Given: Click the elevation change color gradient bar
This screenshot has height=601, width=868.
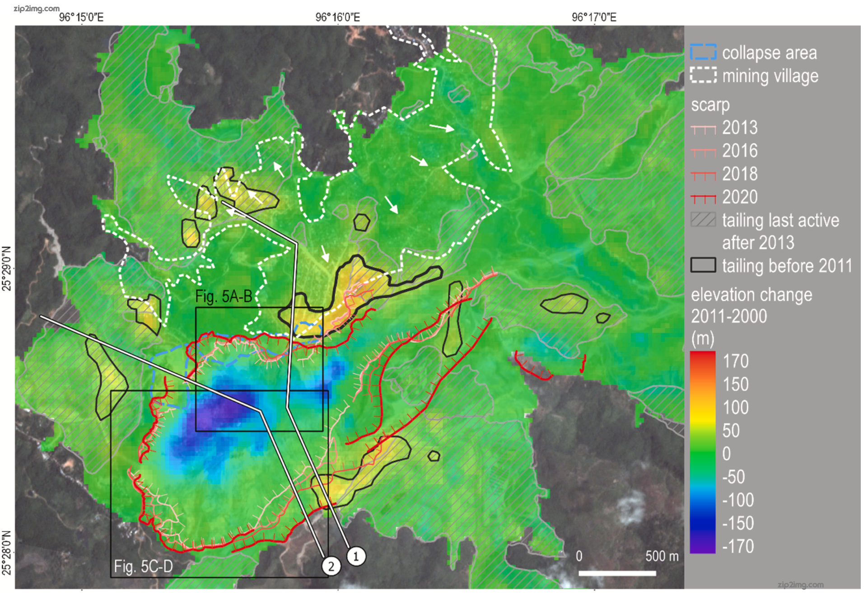Looking at the screenshot, I should tap(703, 452).
